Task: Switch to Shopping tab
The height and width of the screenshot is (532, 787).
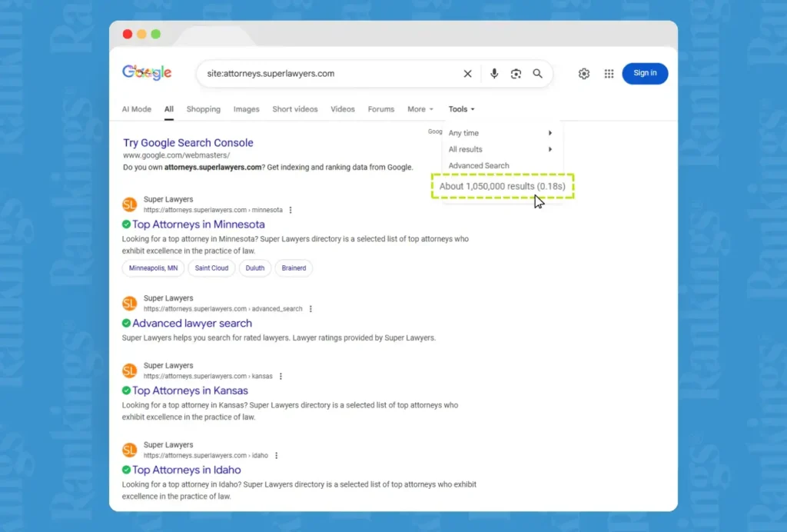Action: click(203, 109)
